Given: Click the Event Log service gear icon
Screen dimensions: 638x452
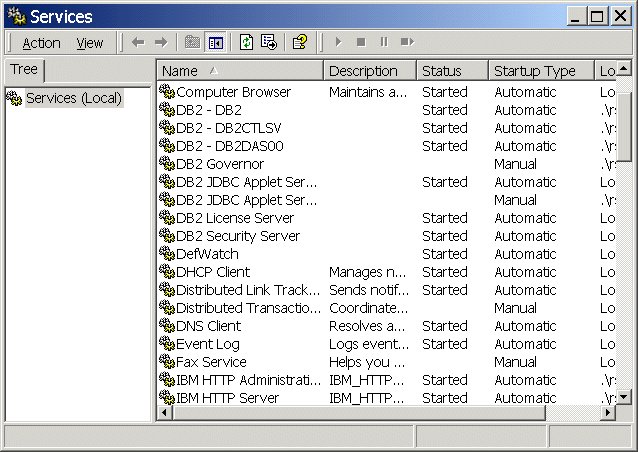Looking at the screenshot, I should [x=167, y=343].
